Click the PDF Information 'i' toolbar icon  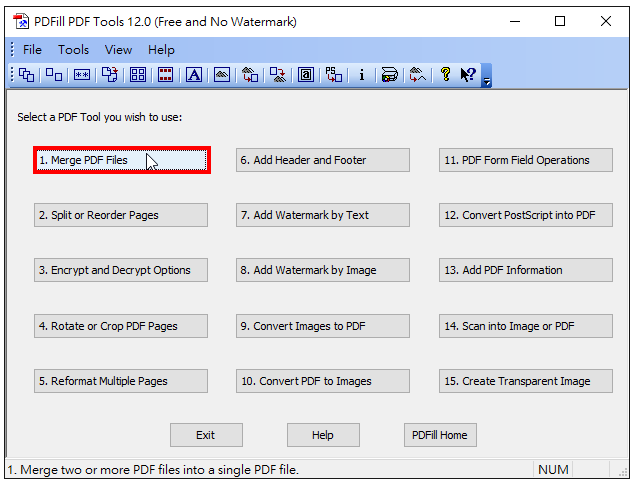362,75
